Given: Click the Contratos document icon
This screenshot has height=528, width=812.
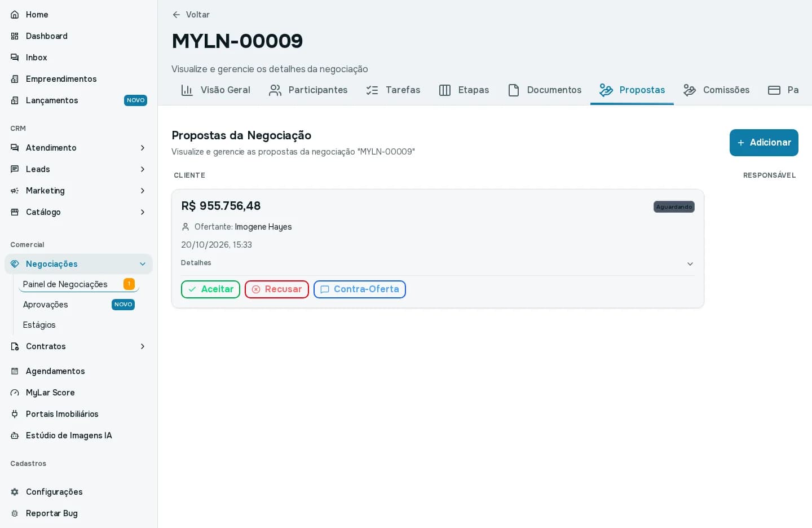Looking at the screenshot, I should tap(15, 346).
